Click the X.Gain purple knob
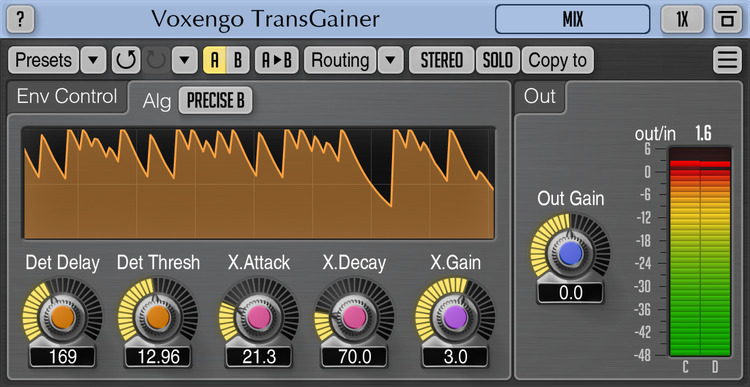The image size is (750, 387). [x=455, y=317]
